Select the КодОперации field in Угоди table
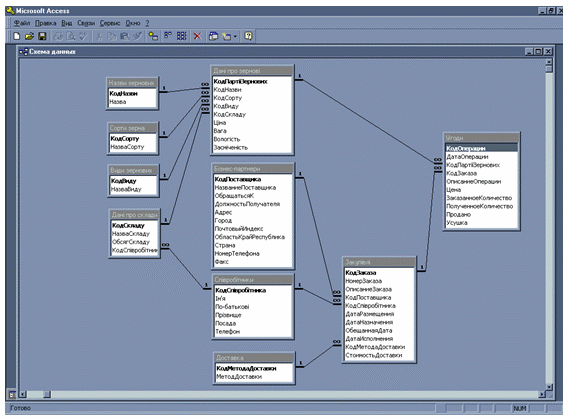The width and height of the screenshot is (564, 419). 481,148
